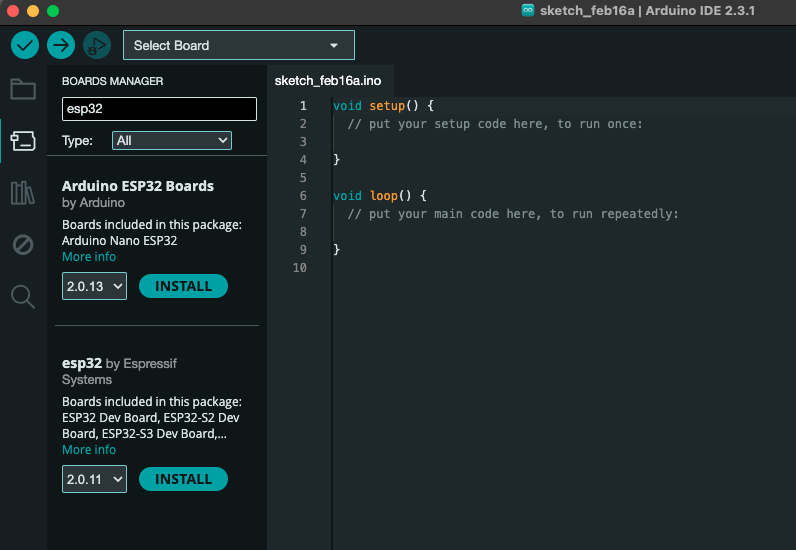796x550 pixels.
Task: Click the BOARDS MANAGER heading
Action: click(113, 81)
